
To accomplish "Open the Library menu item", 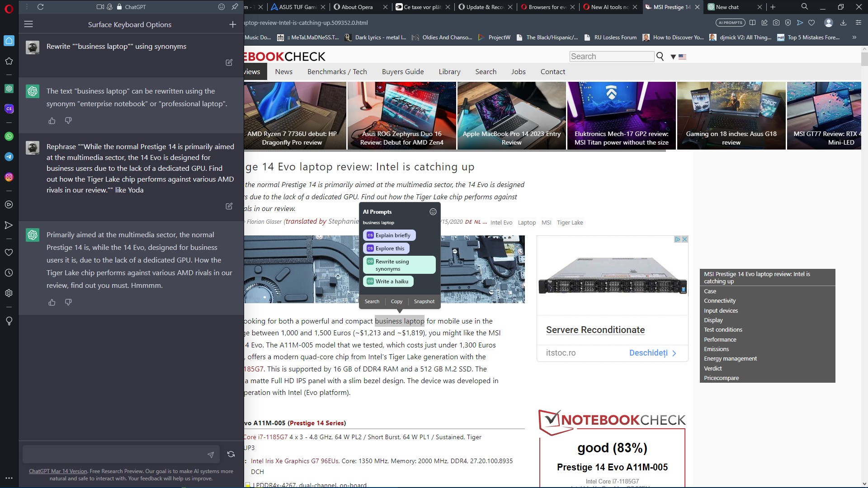I will 449,72.
